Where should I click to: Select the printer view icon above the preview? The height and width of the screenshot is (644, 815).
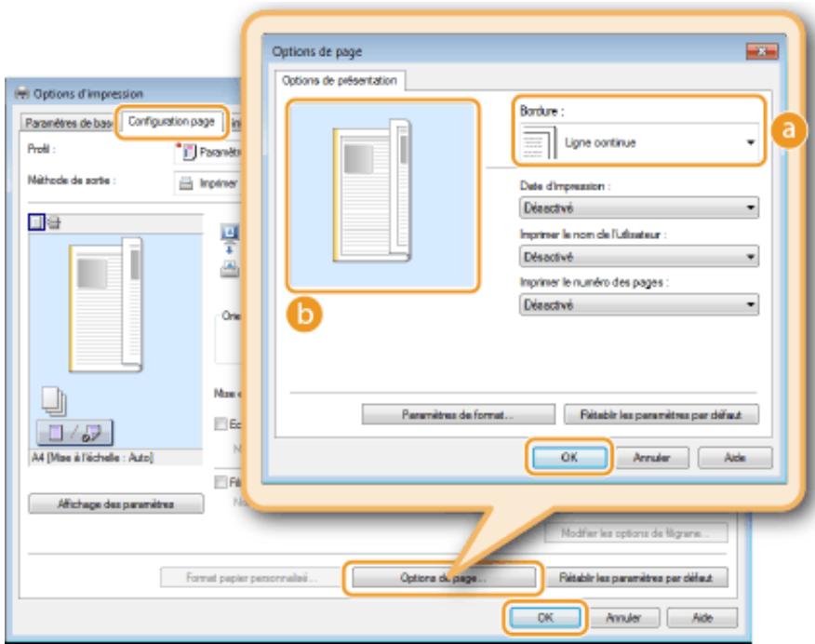pos(54,223)
